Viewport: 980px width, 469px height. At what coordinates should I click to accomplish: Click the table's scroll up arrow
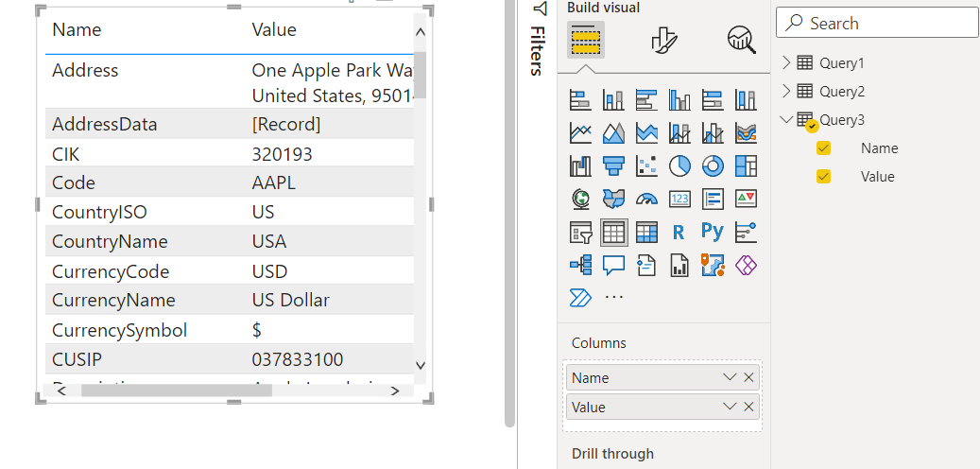pos(420,32)
